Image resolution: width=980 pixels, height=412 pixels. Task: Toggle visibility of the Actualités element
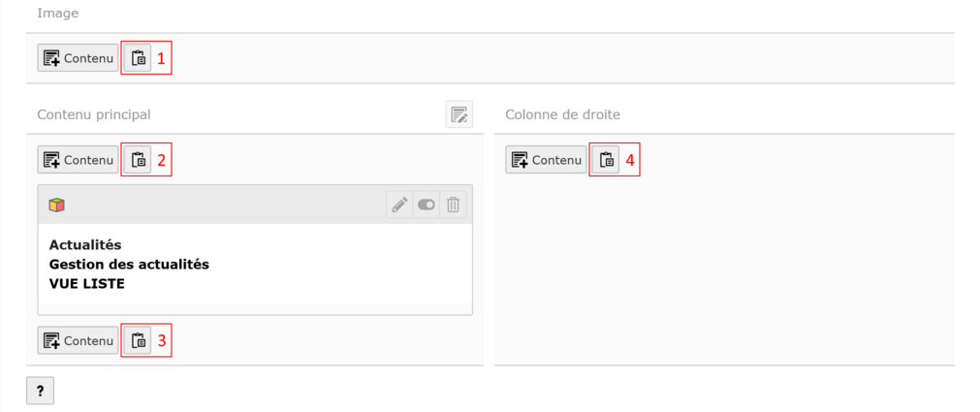tap(427, 205)
